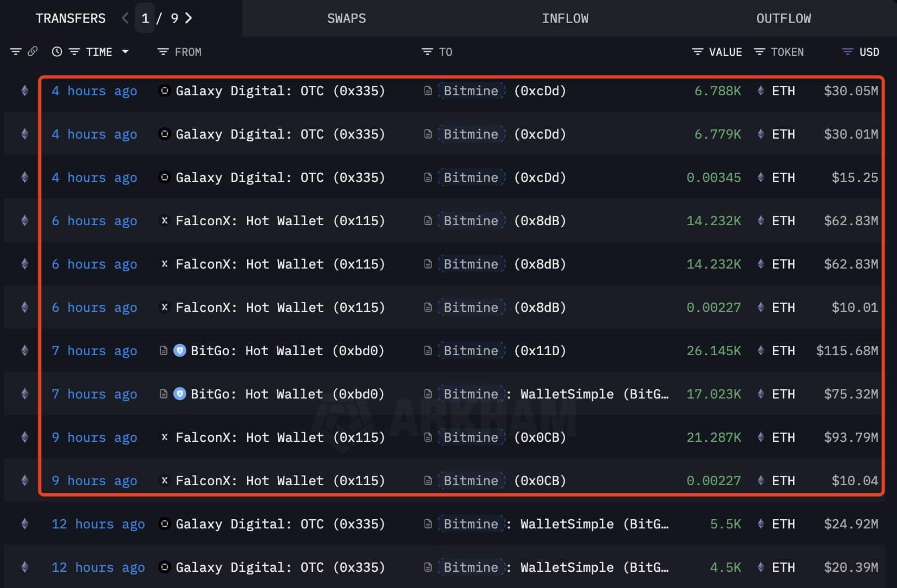The height and width of the screenshot is (588, 897).
Task: Open the FROM column filter
Action: pyautogui.click(x=162, y=52)
